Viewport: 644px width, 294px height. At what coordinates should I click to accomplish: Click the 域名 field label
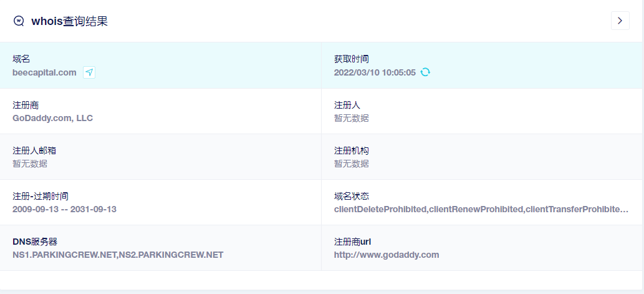pos(21,59)
